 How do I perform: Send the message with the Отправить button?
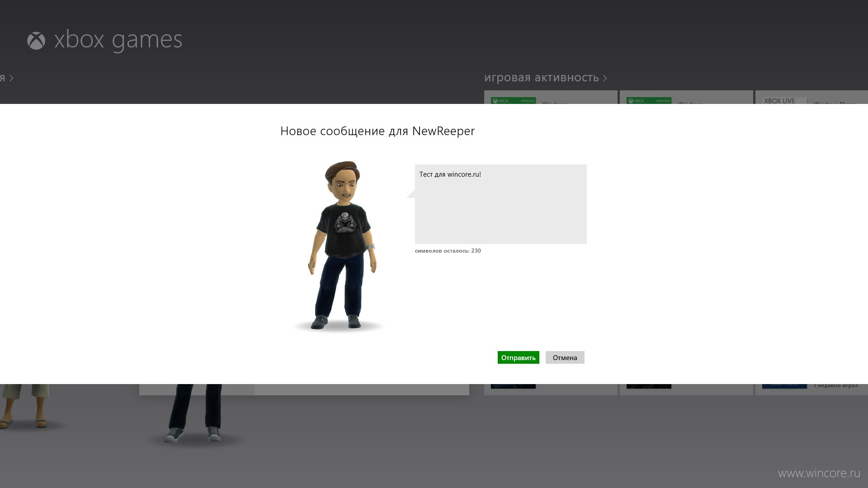518,357
